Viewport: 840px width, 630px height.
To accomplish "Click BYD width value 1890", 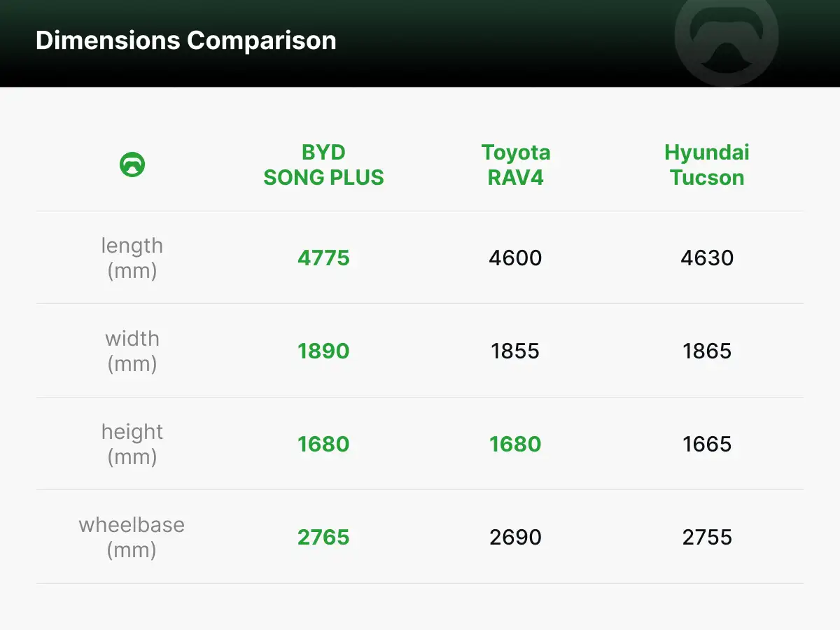I will [x=323, y=351].
